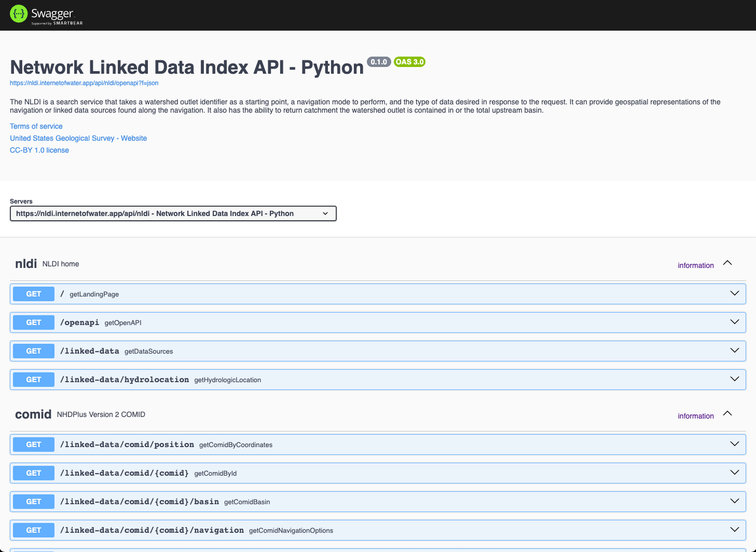The width and height of the screenshot is (756, 552).
Task: Expand the /openapi endpoint arrow
Action: coord(734,322)
